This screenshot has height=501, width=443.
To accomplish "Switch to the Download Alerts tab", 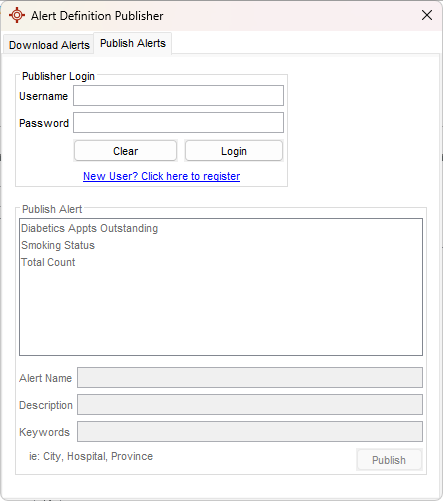I will click(49, 45).
